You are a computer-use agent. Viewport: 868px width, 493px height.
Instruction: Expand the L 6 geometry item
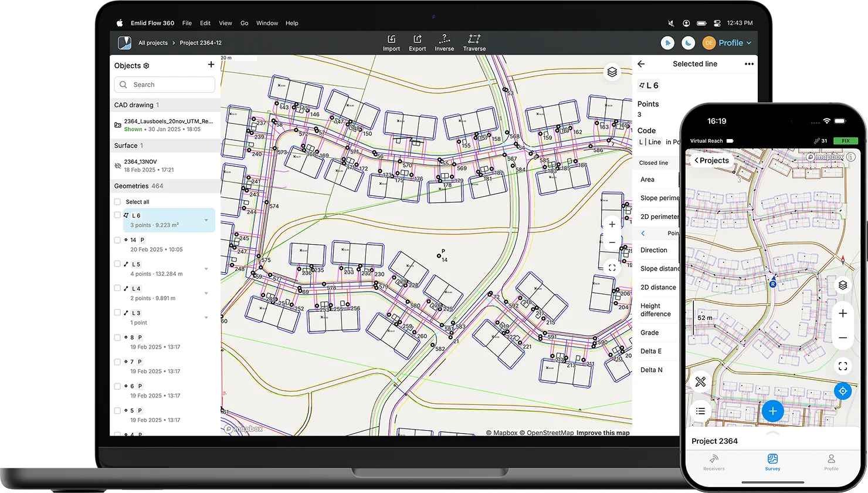(x=206, y=220)
